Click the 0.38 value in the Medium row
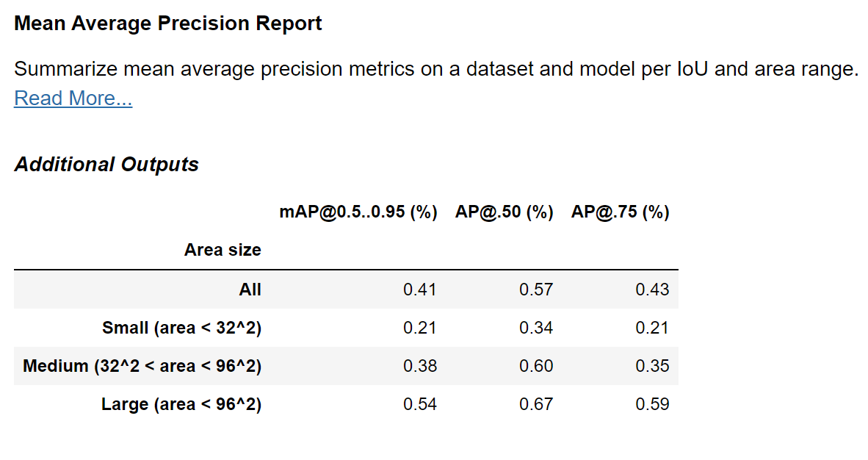 [420, 366]
